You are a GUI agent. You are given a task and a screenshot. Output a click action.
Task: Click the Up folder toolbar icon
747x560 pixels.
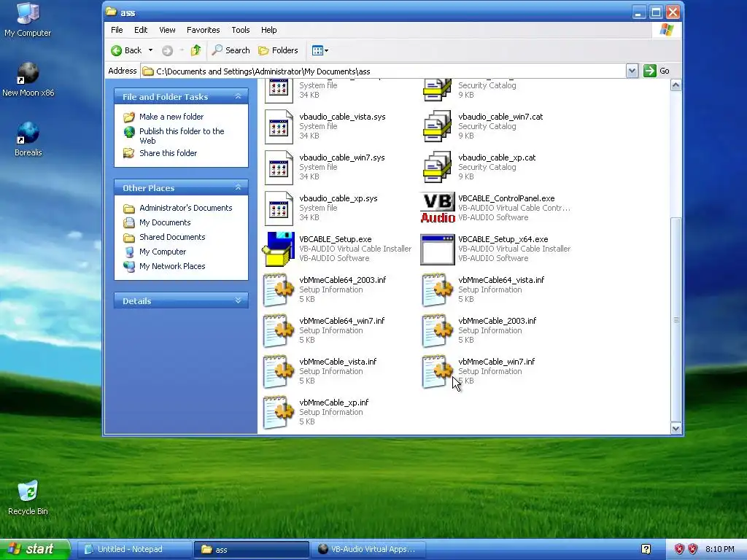coord(196,50)
